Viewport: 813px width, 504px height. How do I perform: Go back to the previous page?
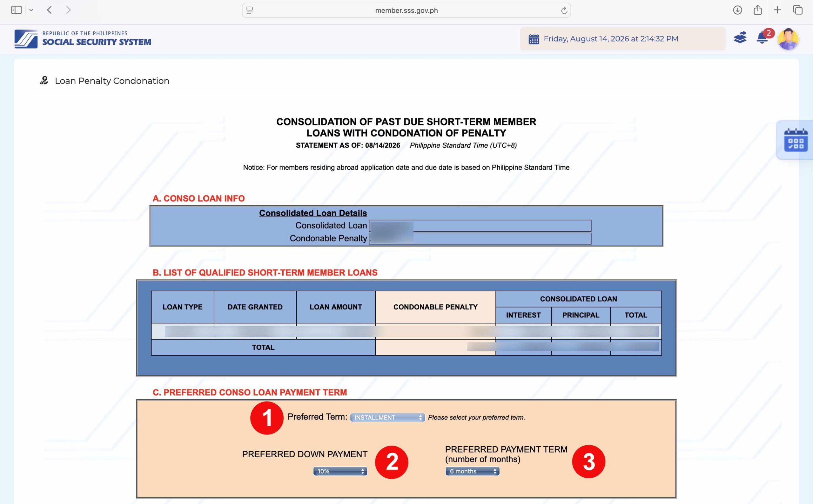point(49,10)
